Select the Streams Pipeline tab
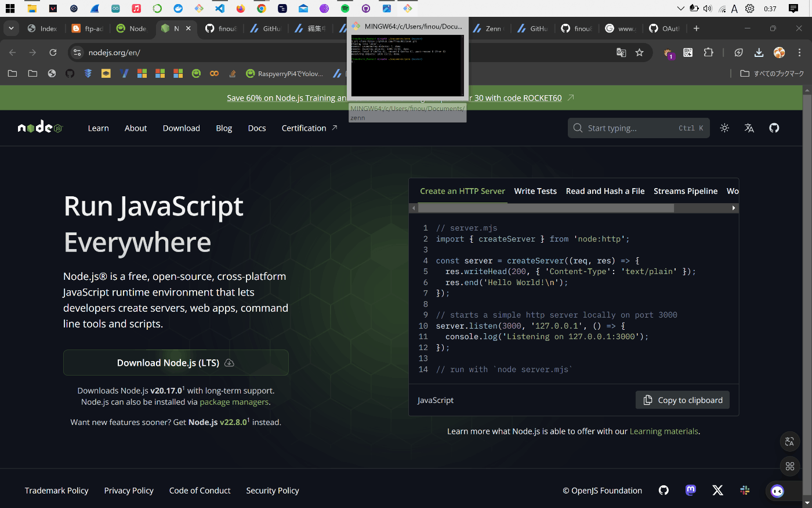Screen dimensions: 812x508 (x=686, y=191)
